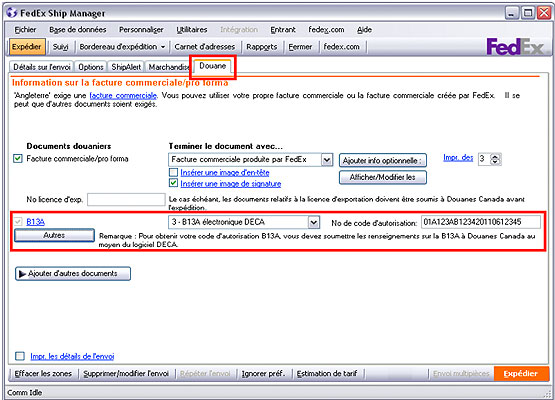Click fedex.com in the toolbar

(x=341, y=47)
